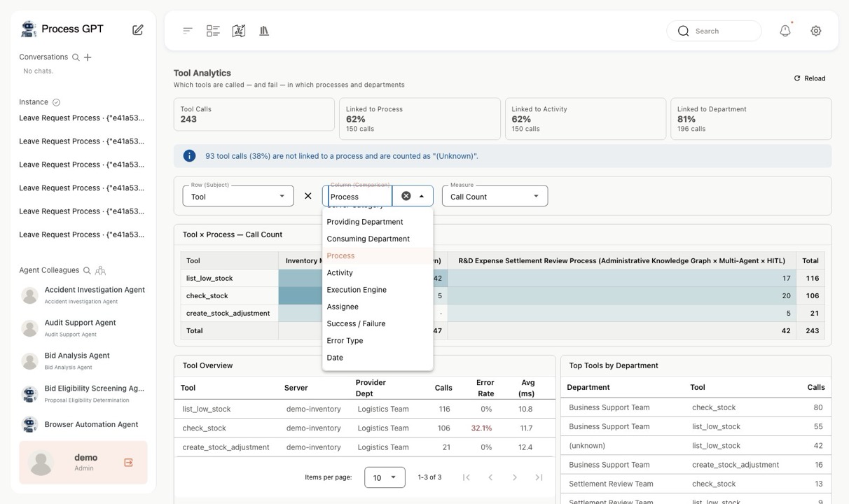The image size is (849, 504).
Task: Open the Row (Subject) Tool dropdown
Action: click(238, 196)
